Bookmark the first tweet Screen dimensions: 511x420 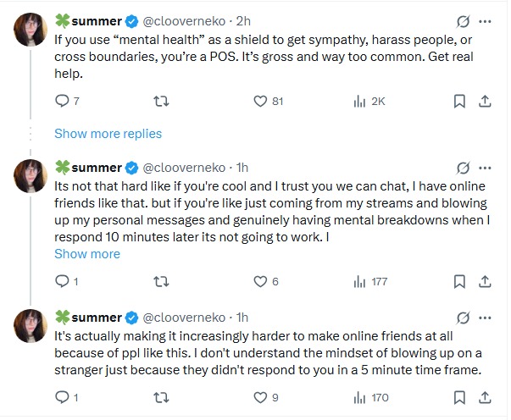[x=459, y=102]
